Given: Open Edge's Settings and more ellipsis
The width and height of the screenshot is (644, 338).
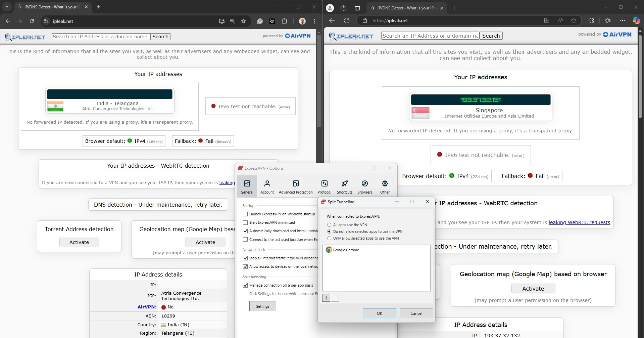Looking at the screenshot, I should click(623, 20).
